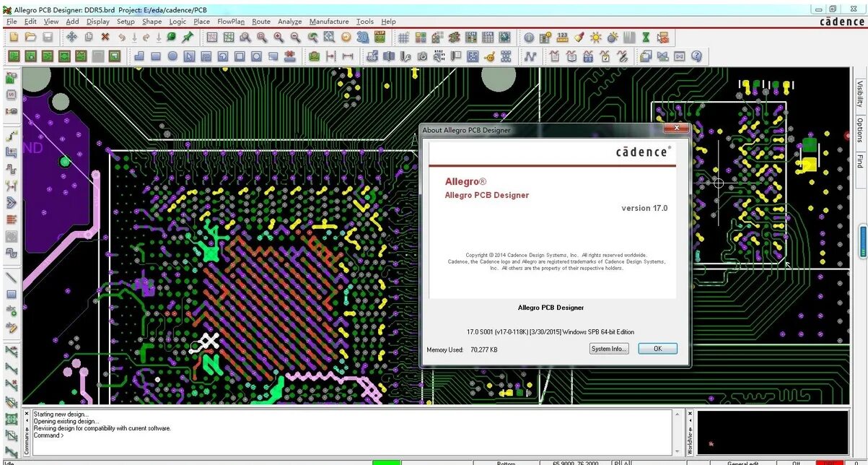The width and height of the screenshot is (868, 465).
Task: Click the WorldView thumbnail window
Action: tap(773, 433)
